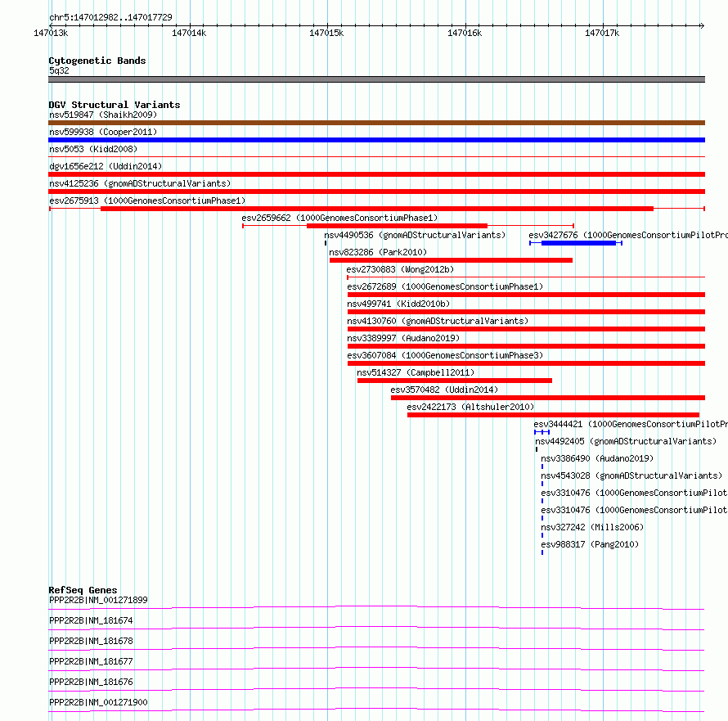The image size is (728, 721).
Task: Click PPP2R2B|NM_001271900 gene label
Action: click(98, 702)
